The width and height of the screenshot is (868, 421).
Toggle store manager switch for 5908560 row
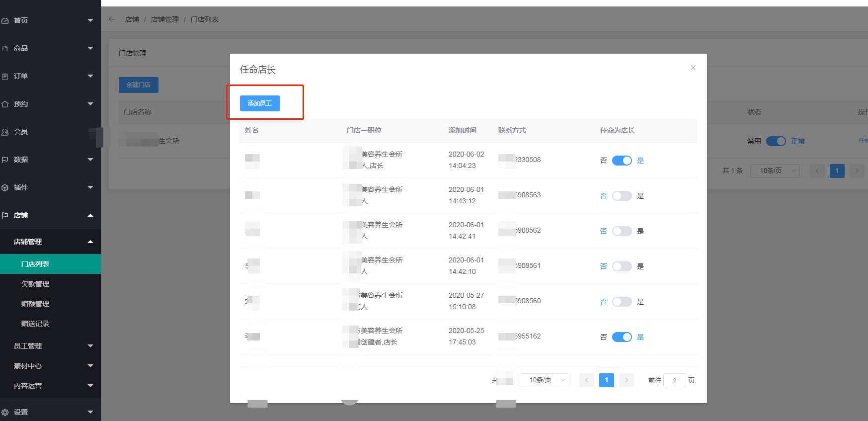622,302
